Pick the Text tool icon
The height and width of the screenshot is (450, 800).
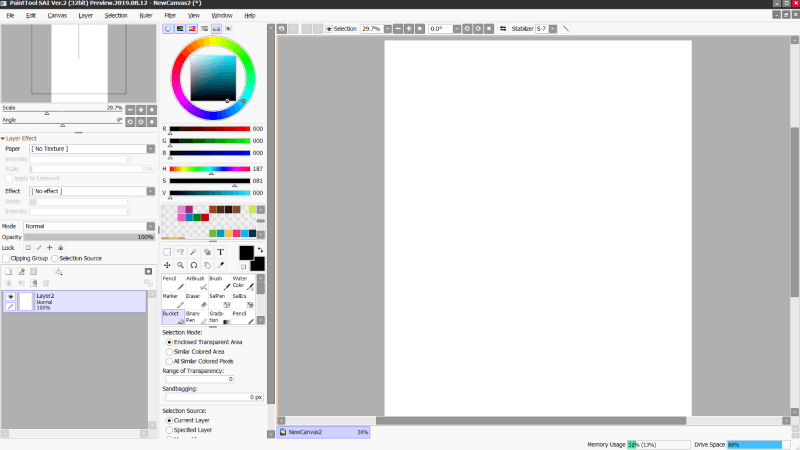coord(220,252)
